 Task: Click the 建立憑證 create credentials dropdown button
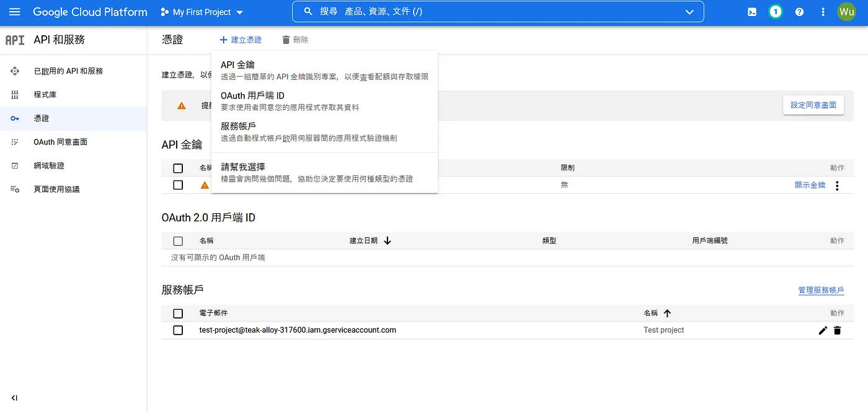coord(241,40)
